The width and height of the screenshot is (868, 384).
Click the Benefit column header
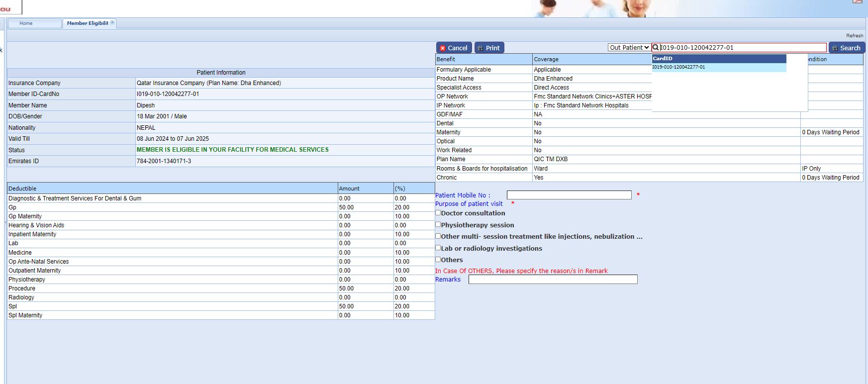[x=446, y=59]
